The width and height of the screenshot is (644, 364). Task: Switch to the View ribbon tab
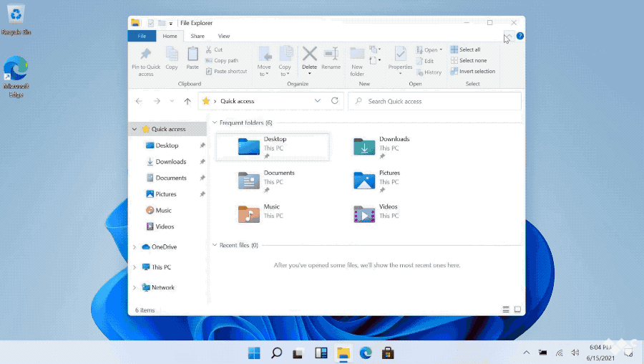pos(224,36)
